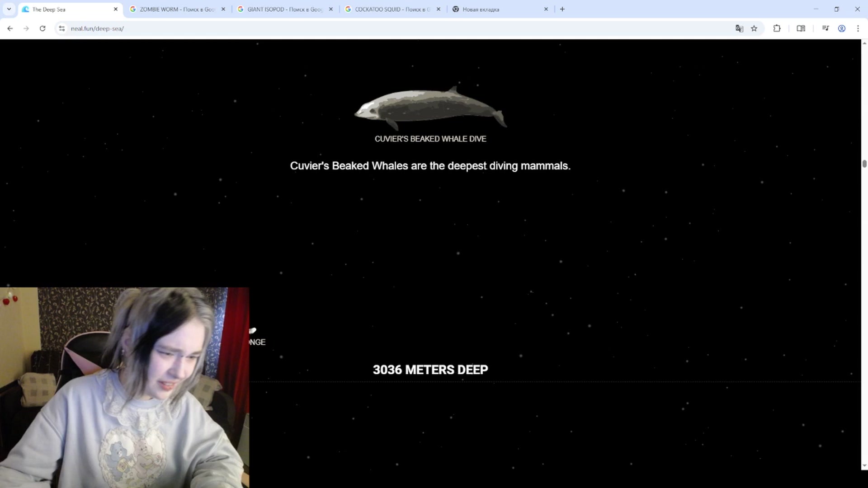The image size is (868, 488).
Task: Open a new browser tab
Action: point(562,9)
